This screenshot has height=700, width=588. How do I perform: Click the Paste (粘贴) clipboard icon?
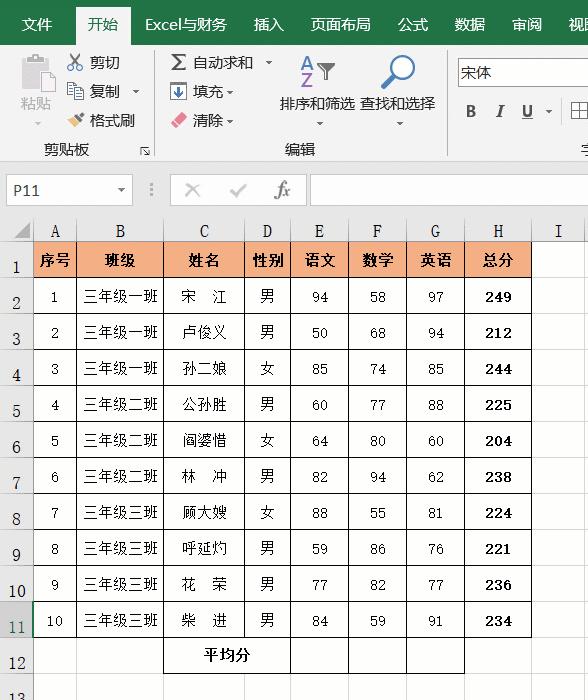[x=38, y=74]
